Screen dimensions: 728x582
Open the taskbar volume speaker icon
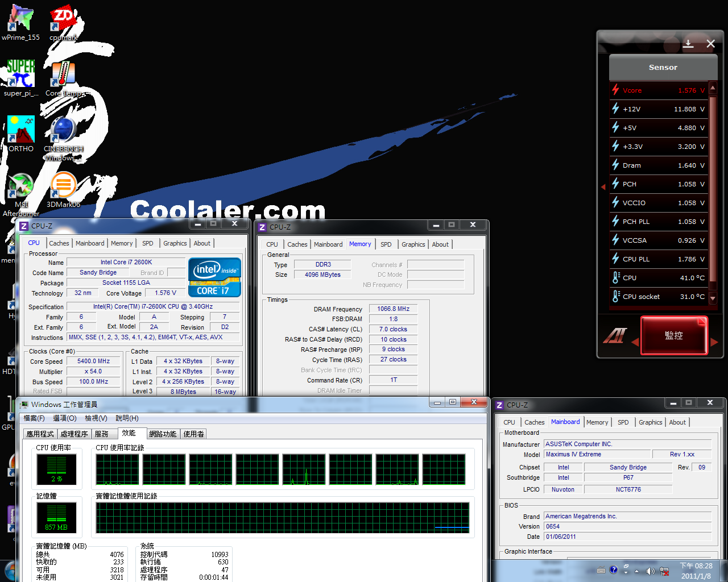click(650, 571)
